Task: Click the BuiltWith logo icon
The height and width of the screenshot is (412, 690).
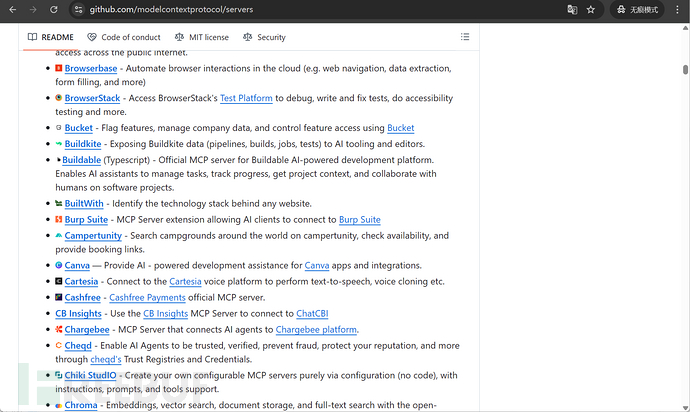Action: click(x=59, y=203)
